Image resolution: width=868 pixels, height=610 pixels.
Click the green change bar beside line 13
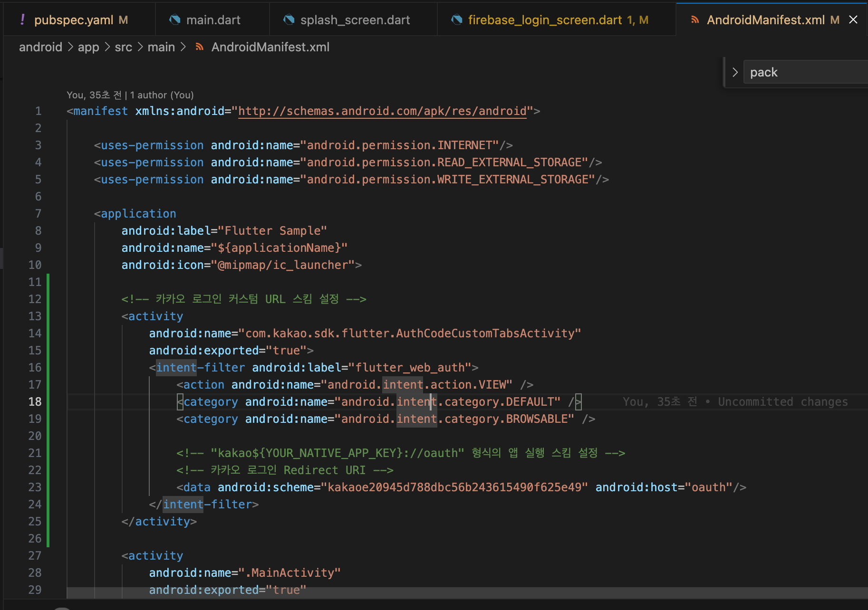coord(48,316)
